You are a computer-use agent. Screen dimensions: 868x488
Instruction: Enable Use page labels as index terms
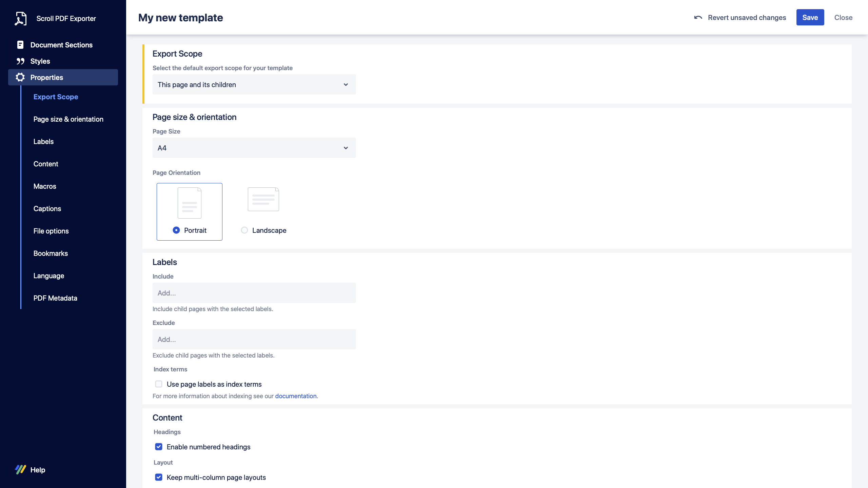point(159,384)
